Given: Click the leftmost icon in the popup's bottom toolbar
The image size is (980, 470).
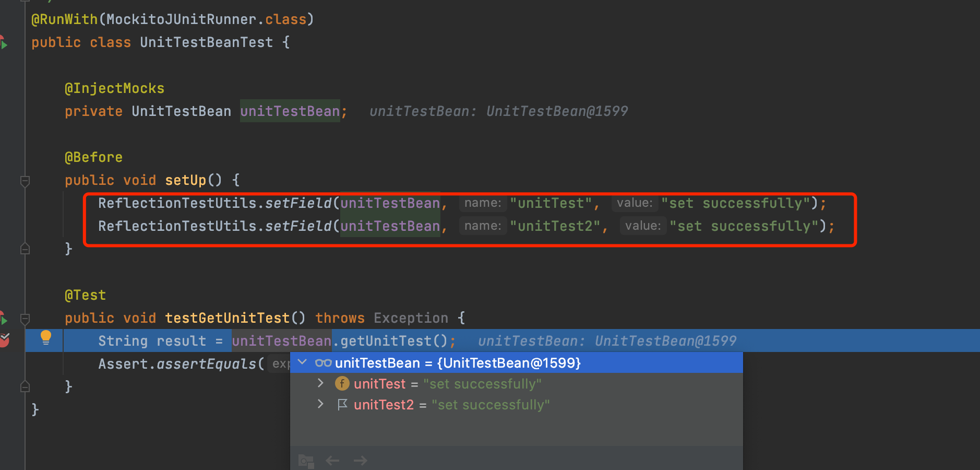Looking at the screenshot, I should (306, 461).
